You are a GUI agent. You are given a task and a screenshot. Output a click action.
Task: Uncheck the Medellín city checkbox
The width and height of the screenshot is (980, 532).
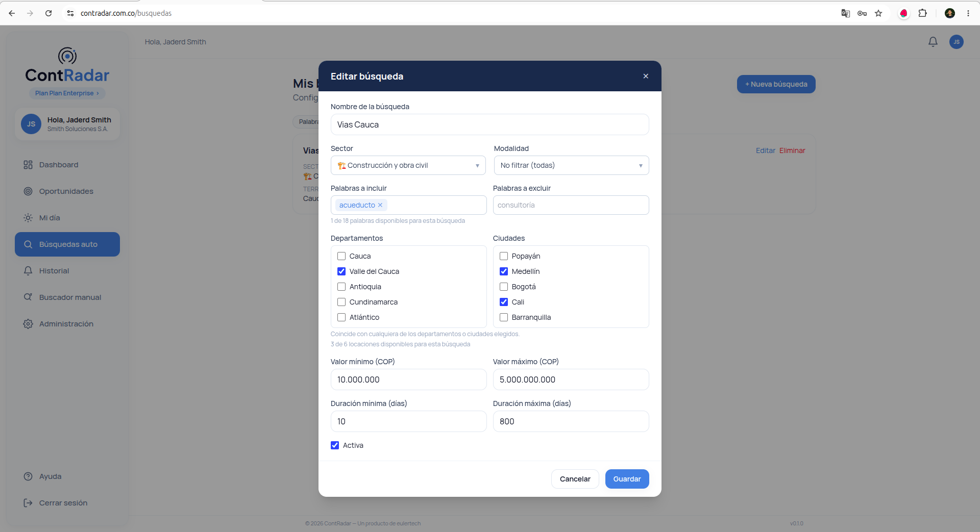[504, 271]
